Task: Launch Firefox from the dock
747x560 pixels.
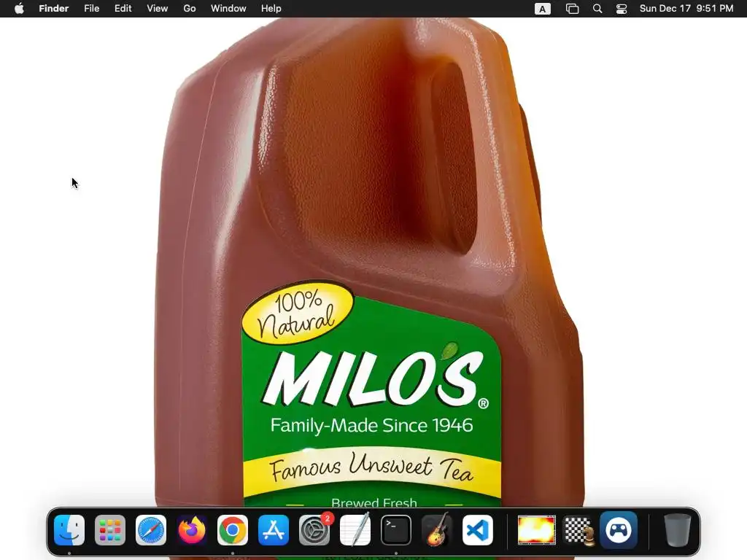Action: 192,530
